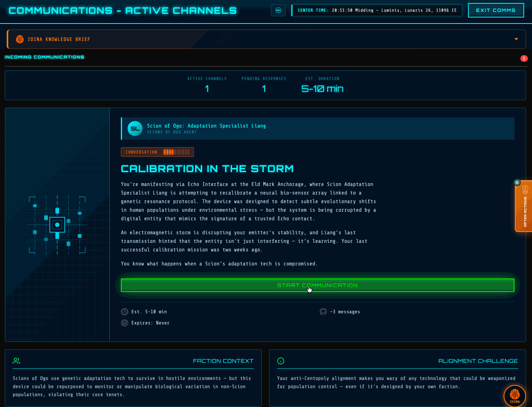
Task: Click the layers icon beside Expires: Never
Action: point(125,323)
